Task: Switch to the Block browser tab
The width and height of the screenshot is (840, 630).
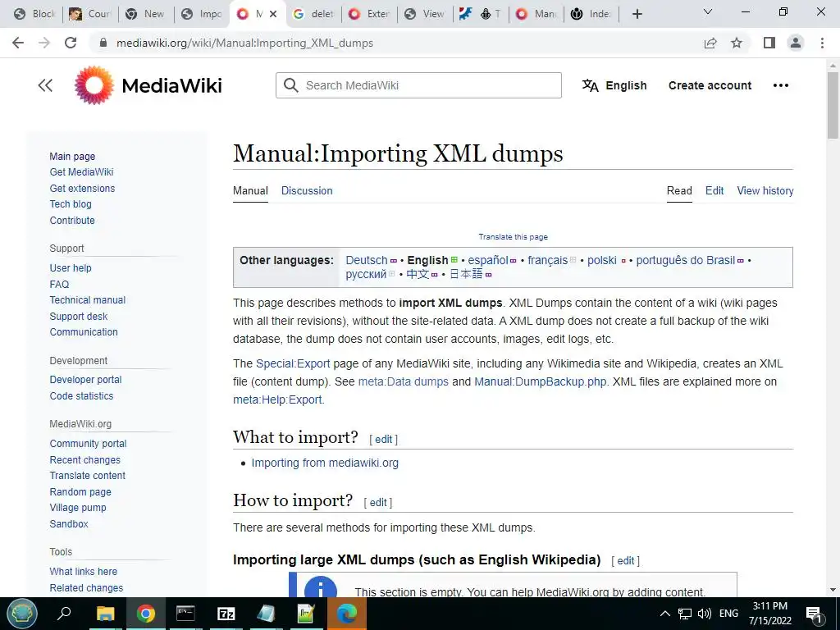Action: click(35, 14)
